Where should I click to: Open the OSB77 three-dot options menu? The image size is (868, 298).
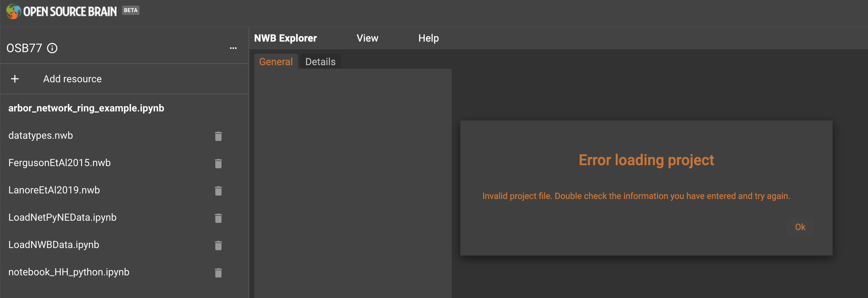234,48
